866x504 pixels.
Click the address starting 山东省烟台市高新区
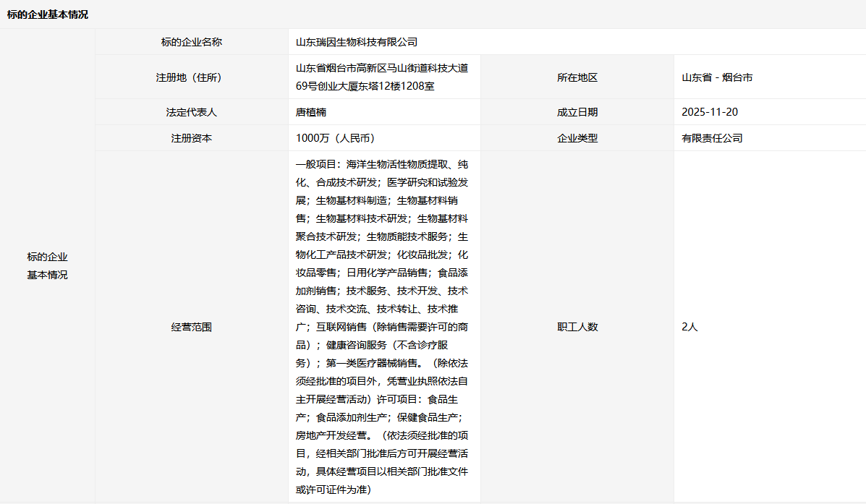tap(382, 77)
